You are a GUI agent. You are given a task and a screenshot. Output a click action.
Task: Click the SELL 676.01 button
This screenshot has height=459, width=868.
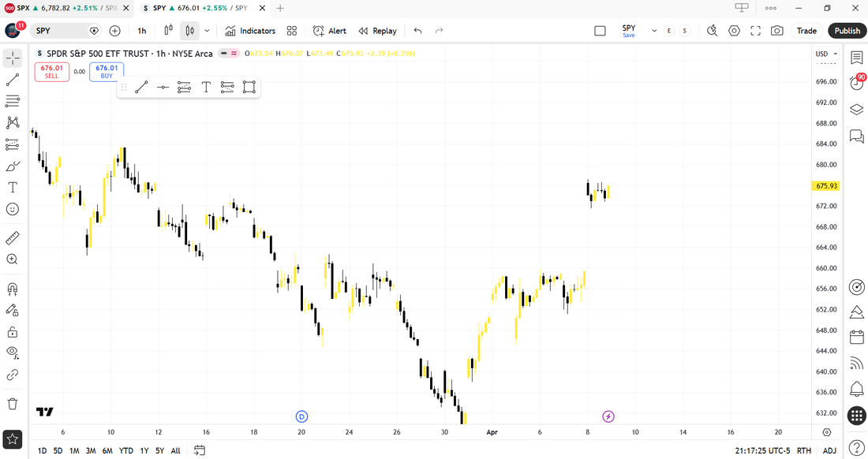pyautogui.click(x=52, y=72)
